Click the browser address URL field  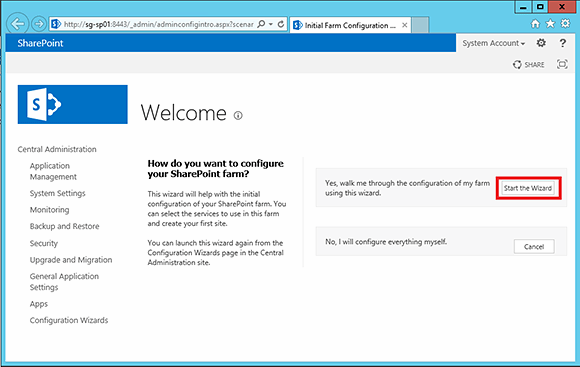158,24
